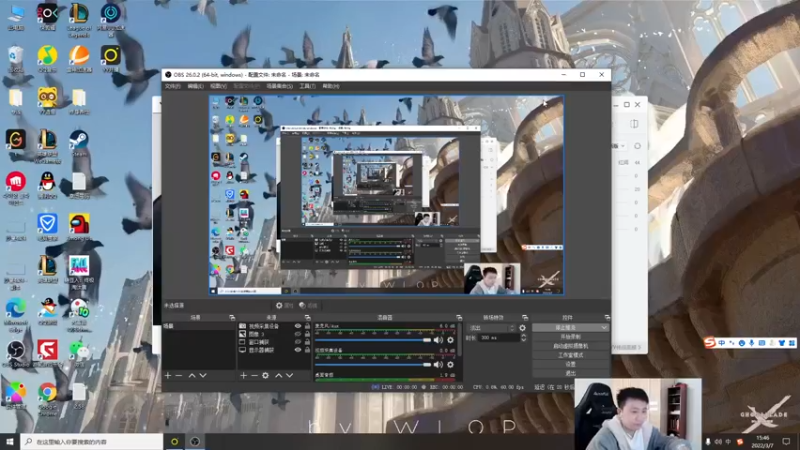The width and height of the screenshot is (800, 450).
Task: Open the 帮助(H) menu in OBS
Action: pos(331,86)
